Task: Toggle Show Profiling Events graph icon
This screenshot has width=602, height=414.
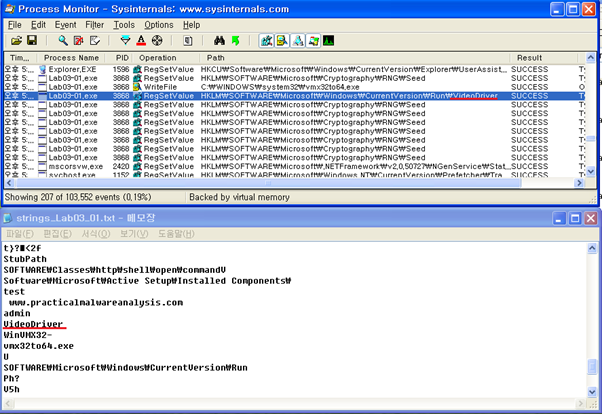Action: [329, 40]
